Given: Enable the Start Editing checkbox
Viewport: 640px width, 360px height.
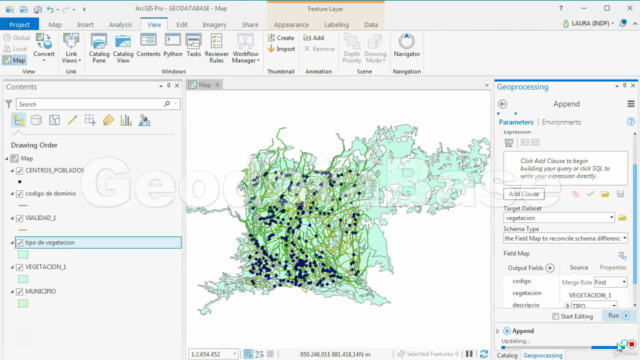Looking at the screenshot, I should point(556,316).
